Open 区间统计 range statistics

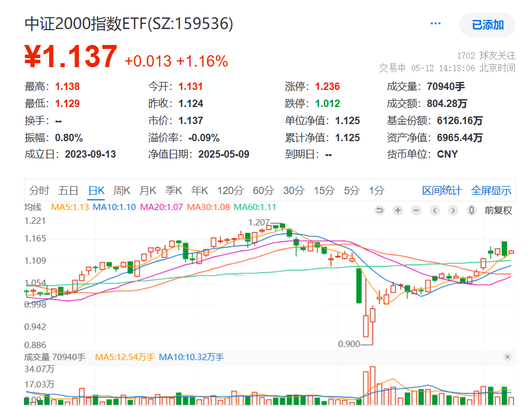[x=443, y=191]
